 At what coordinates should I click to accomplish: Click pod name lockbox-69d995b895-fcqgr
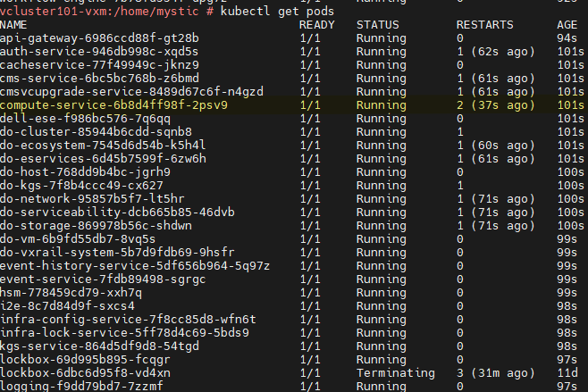tap(85, 359)
